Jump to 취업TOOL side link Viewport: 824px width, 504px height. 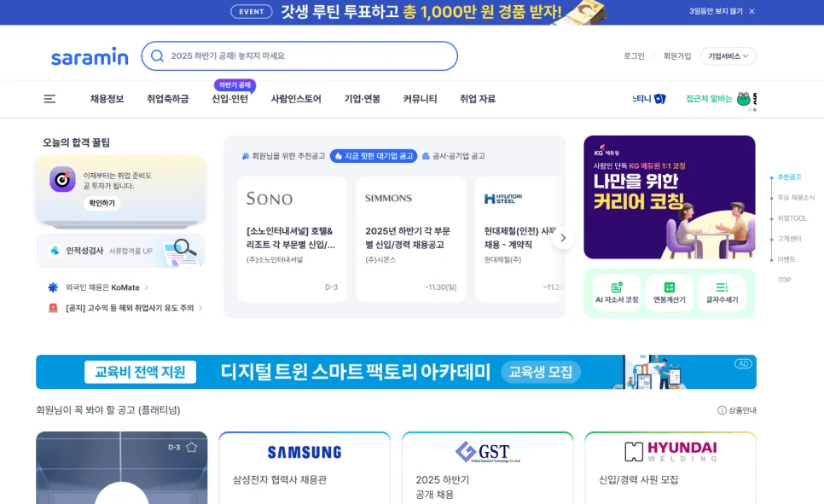click(x=792, y=218)
